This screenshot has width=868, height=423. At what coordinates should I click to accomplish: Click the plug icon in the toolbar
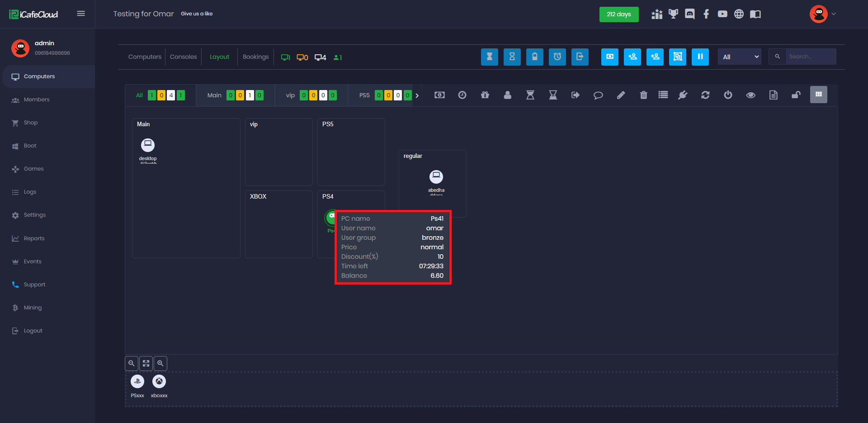click(x=683, y=95)
